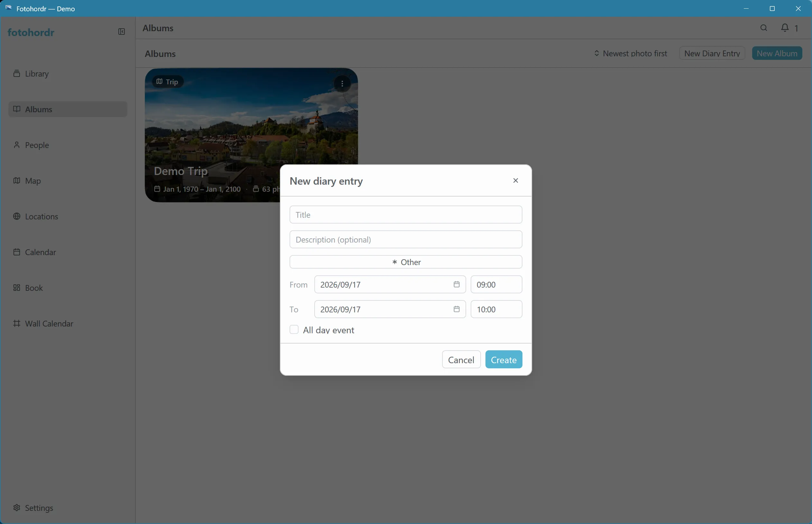Focus the Description (optional) field
This screenshot has width=812, height=524.
point(406,240)
